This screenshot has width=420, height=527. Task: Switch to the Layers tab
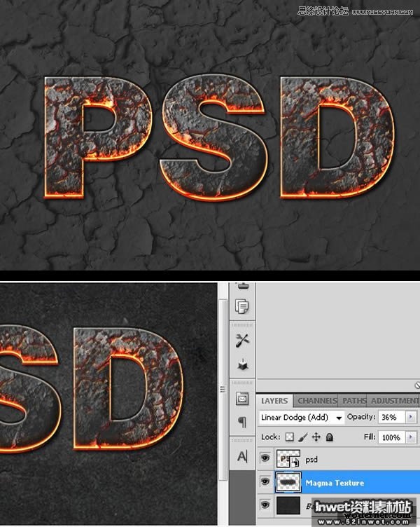274,401
